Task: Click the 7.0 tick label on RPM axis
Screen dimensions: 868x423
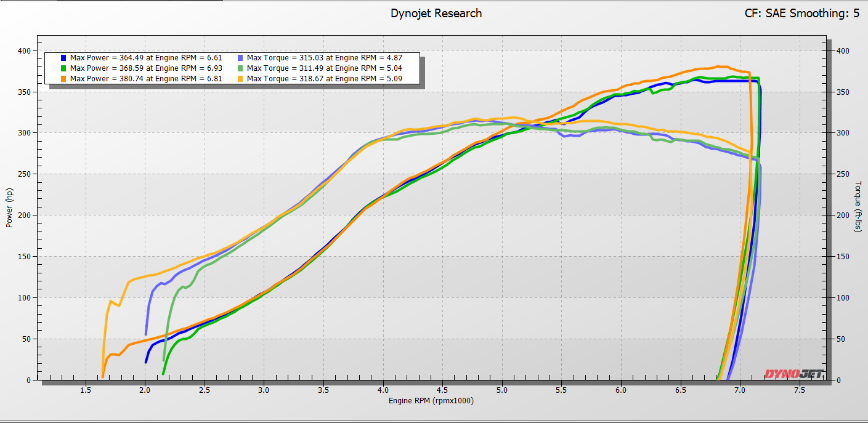Action: pyautogui.click(x=740, y=390)
